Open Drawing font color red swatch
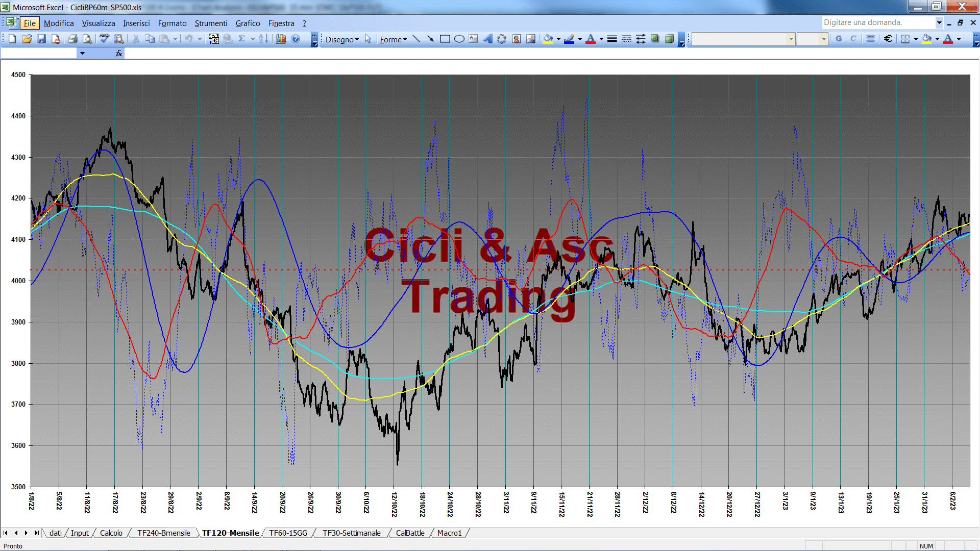The width and height of the screenshot is (980, 551). [x=591, y=39]
